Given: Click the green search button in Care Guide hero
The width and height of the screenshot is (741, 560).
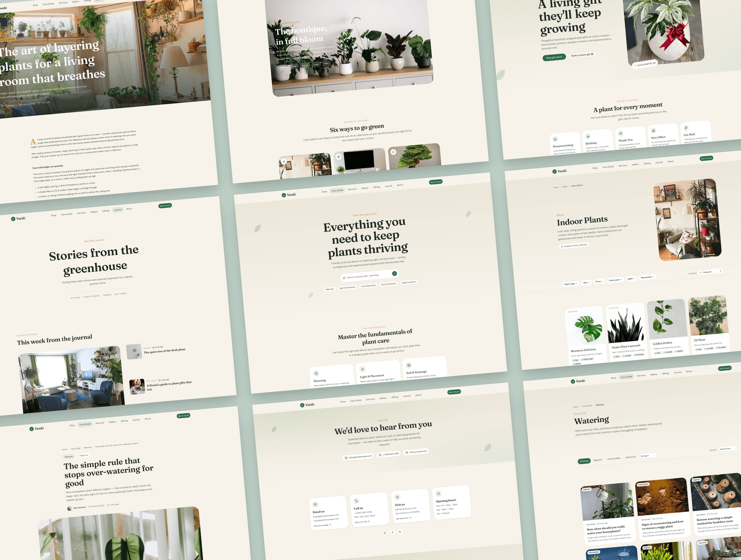Looking at the screenshot, I should 394,273.
